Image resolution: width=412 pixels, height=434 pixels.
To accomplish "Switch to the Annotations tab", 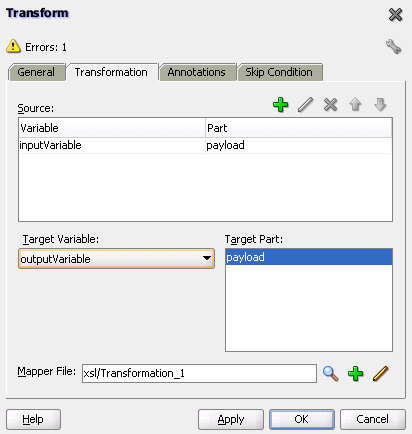I will coord(197,72).
